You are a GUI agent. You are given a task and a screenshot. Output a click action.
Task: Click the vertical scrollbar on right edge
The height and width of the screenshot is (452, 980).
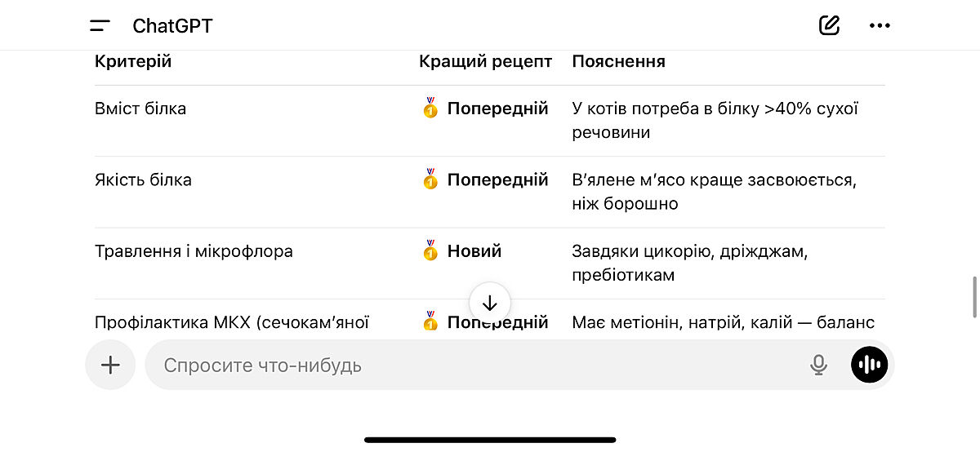(974, 297)
